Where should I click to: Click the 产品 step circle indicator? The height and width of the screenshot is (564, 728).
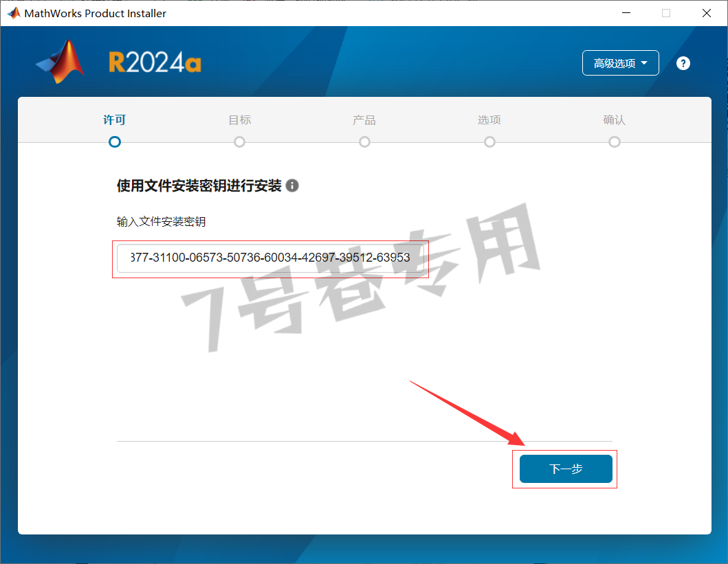tap(364, 142)
